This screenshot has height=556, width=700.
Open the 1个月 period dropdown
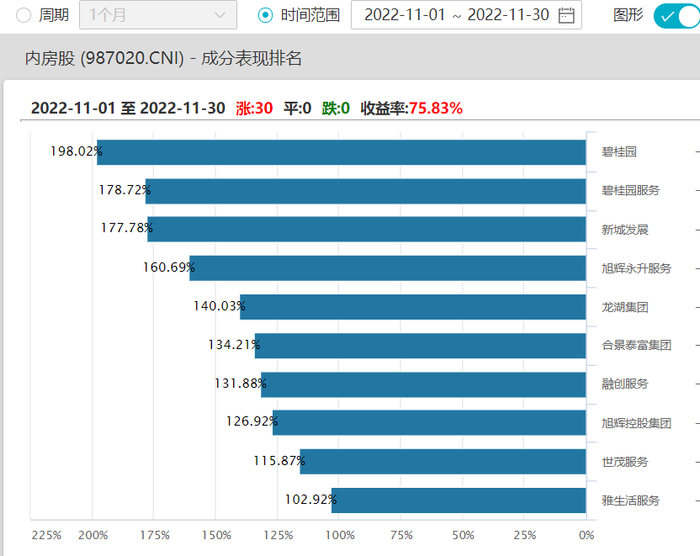tap(158, 15)
